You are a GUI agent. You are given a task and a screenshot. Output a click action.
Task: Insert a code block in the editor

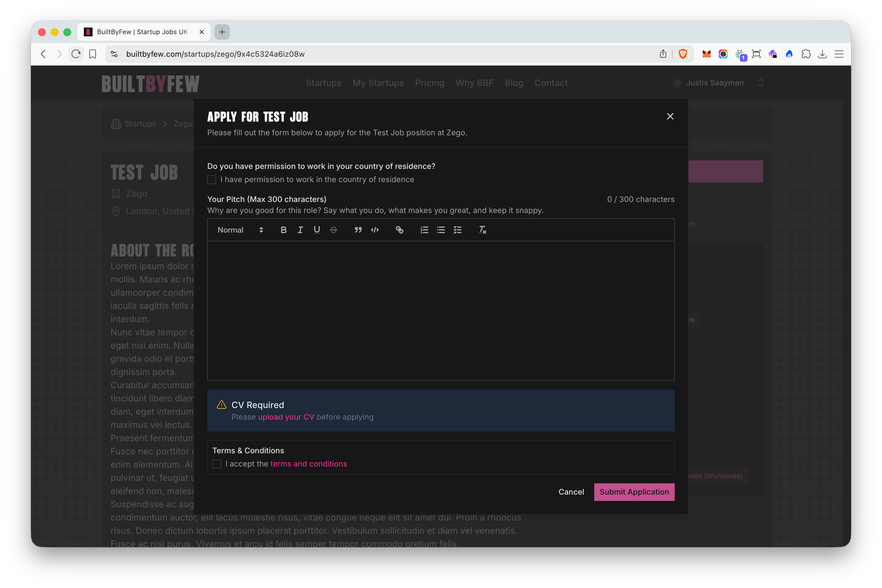tap(375, 230)
